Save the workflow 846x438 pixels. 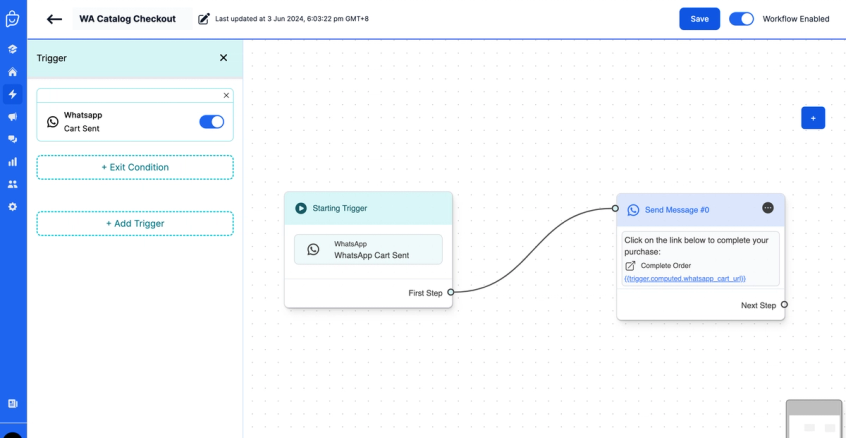699,19
